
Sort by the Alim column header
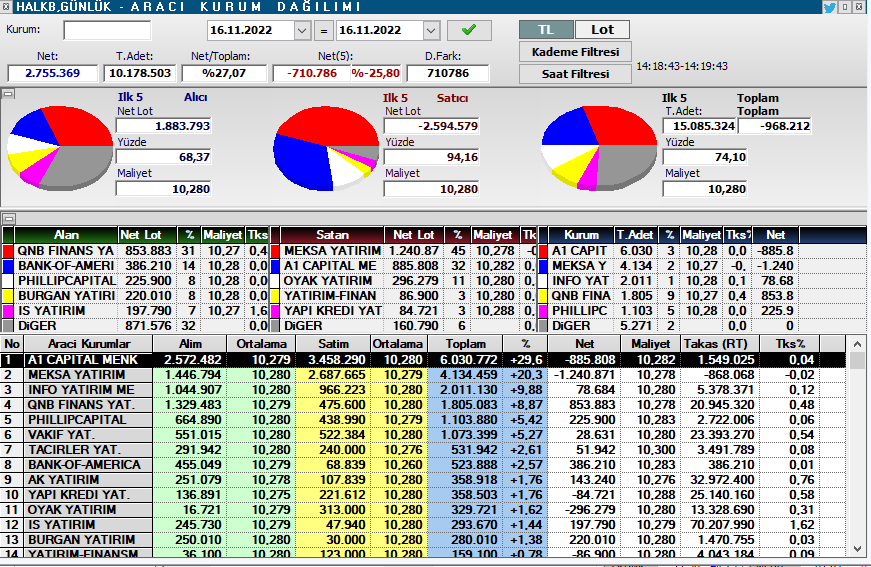click(190, 344)
